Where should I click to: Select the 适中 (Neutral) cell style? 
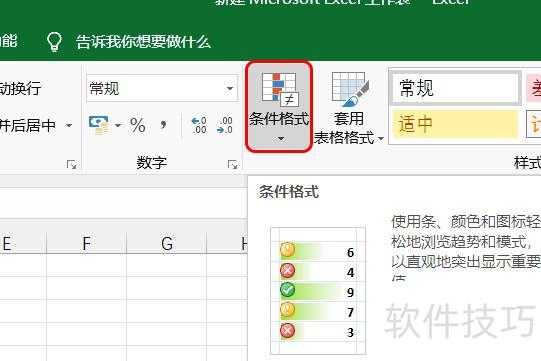(x=455, y=124)
